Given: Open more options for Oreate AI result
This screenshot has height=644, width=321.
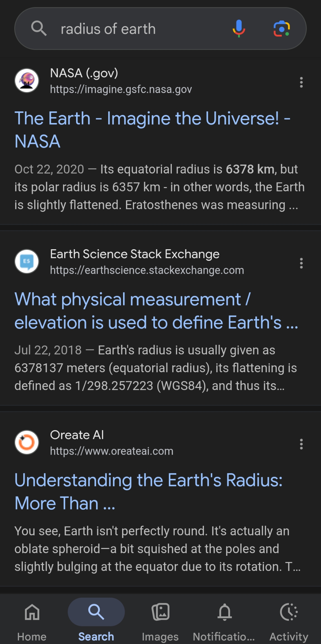Looking at the screenshot, I should click(x=301, y=444).
